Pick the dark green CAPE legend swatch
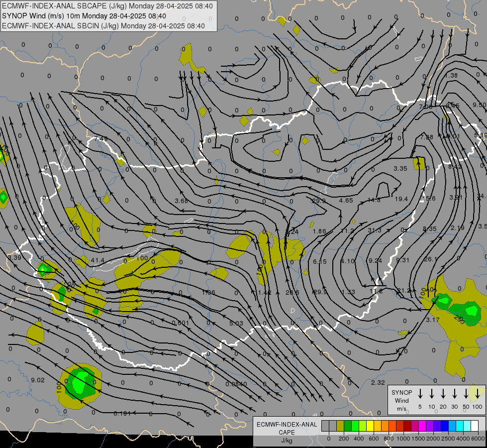Viewport: 487px width, 448px height. point(348,426)
